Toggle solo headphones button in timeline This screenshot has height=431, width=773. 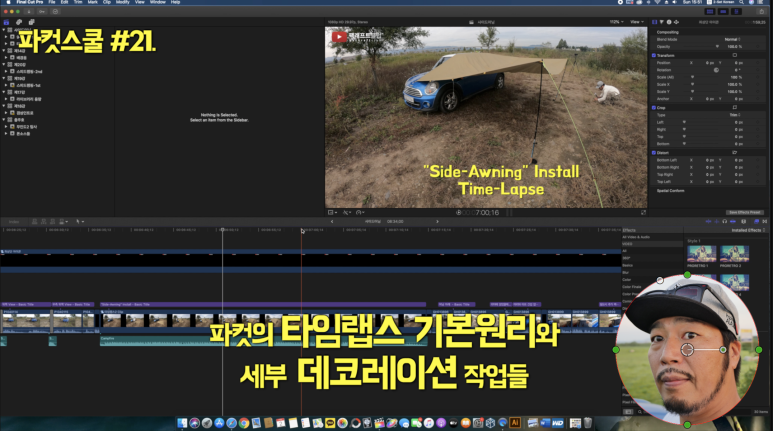pos(725,222)
